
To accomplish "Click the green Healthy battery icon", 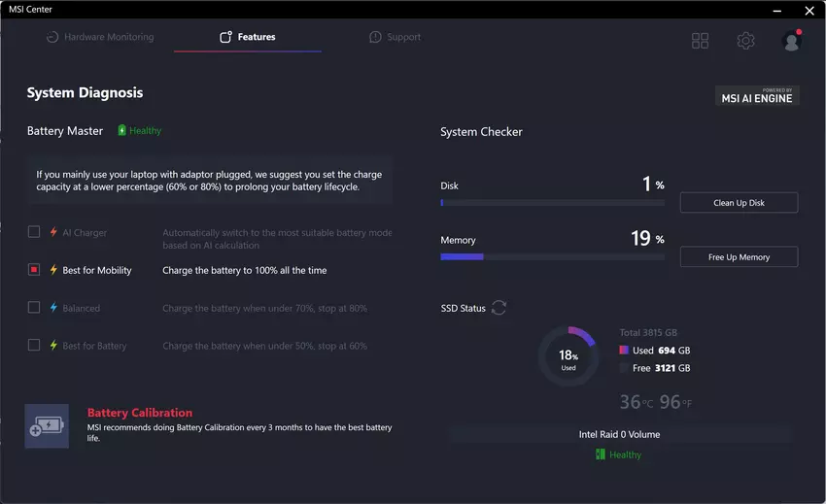I will pos(122,130).
